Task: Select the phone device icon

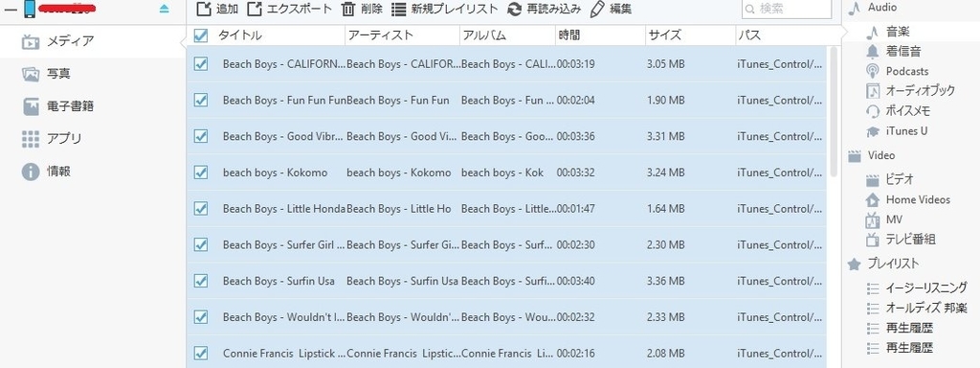Action: point(30,9)
